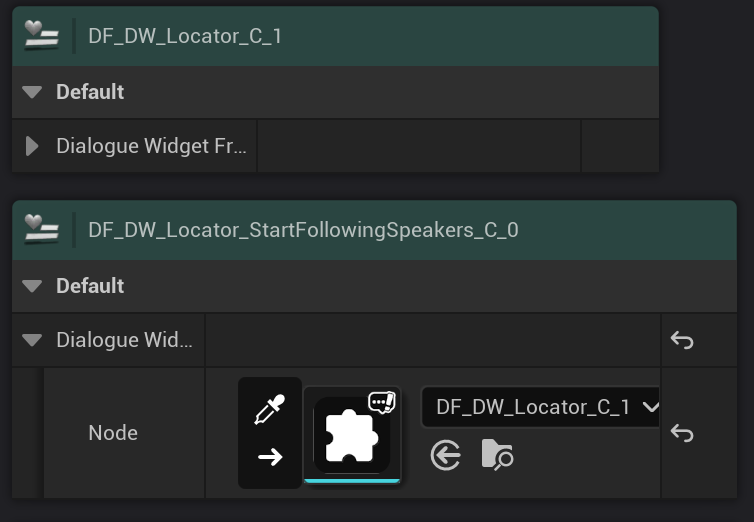
Task: Click the speech bubble badge on thumbnail
Action: click(382, 402)
